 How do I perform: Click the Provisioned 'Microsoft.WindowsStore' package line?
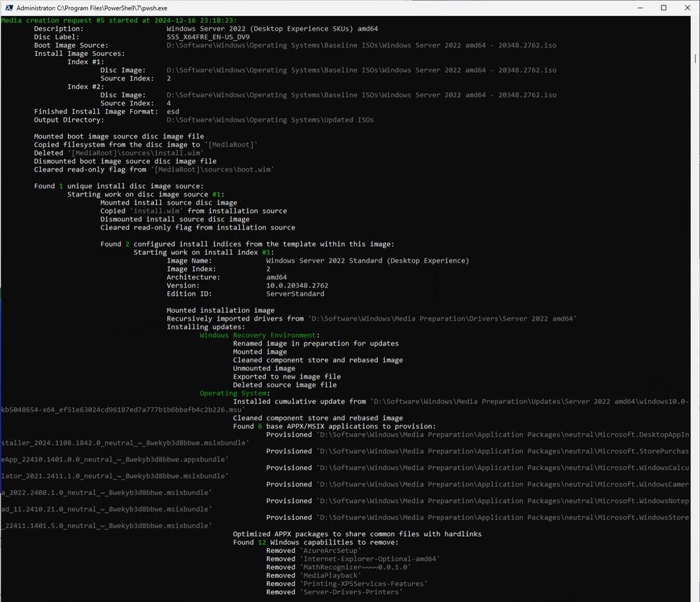[x=477, y=517]
